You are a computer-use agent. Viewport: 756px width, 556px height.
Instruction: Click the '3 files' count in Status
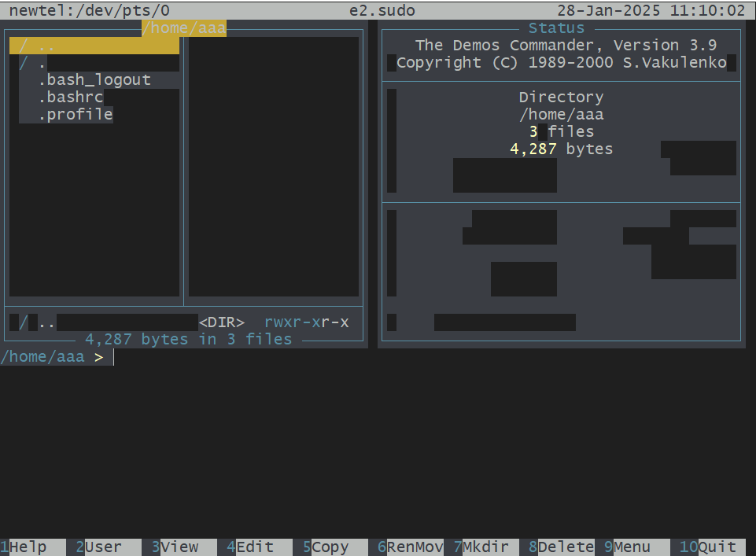click(x=562, y=131)
